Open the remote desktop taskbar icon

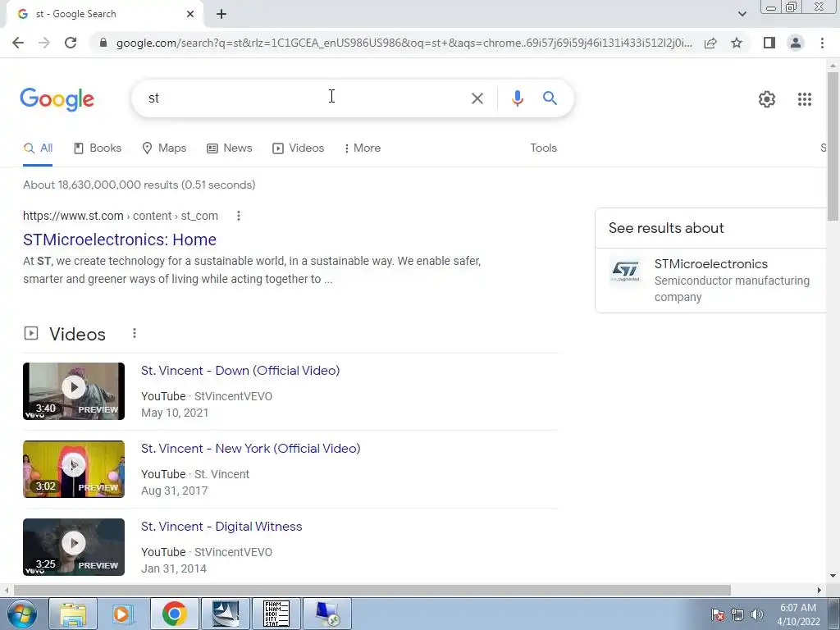tap(326, 614)
